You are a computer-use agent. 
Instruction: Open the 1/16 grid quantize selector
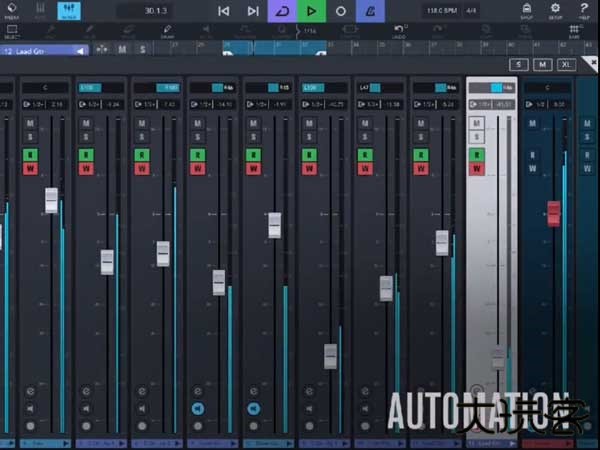308,31
